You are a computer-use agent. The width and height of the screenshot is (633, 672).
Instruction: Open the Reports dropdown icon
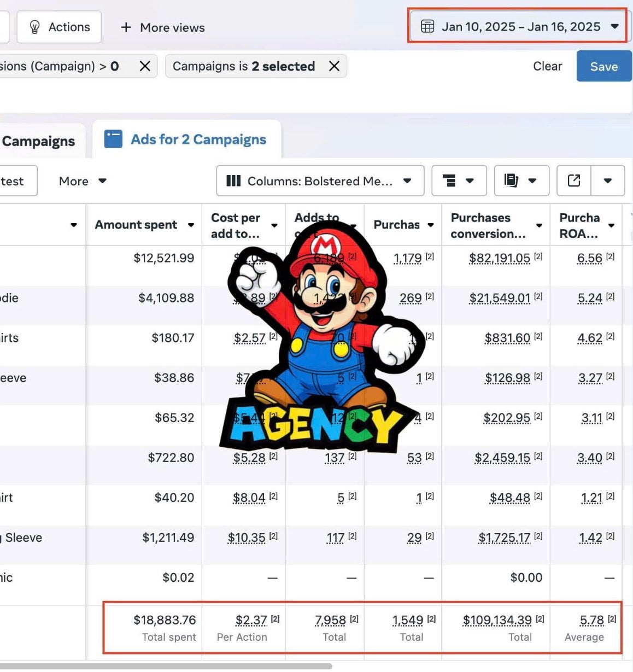521,181
